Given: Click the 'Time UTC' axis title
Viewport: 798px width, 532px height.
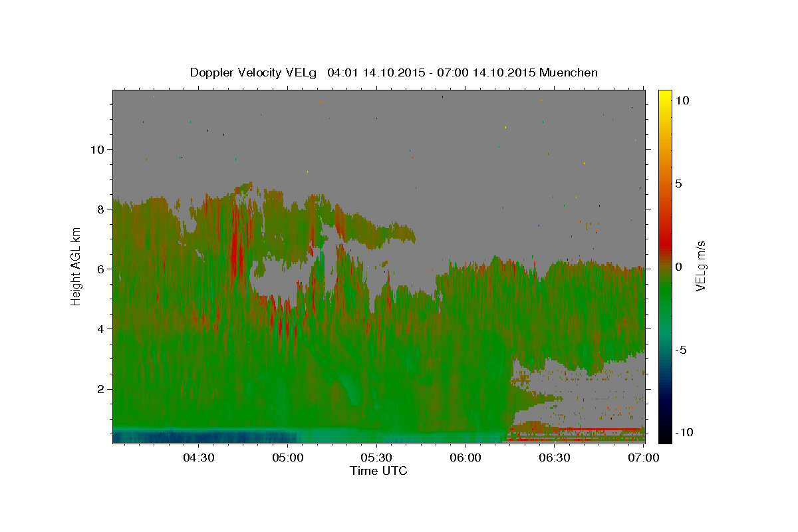Looking at the screenshot, I should pos(378,471).
